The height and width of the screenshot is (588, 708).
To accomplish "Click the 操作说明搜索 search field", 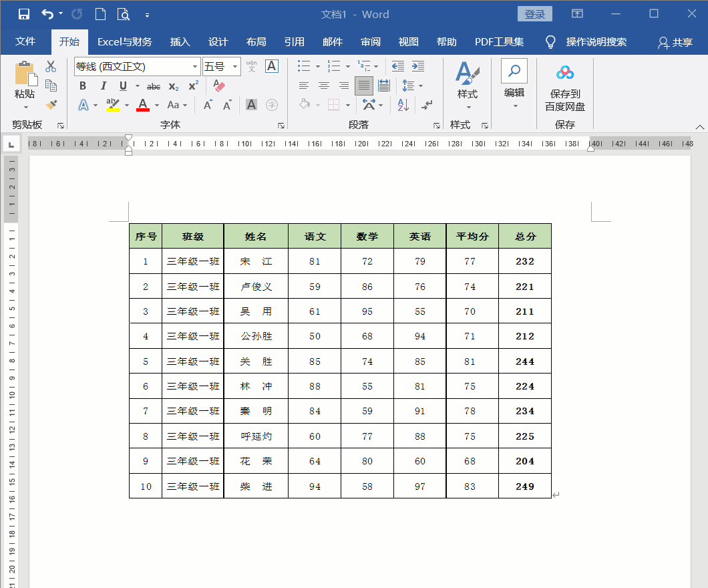I will tap(596, 42).
